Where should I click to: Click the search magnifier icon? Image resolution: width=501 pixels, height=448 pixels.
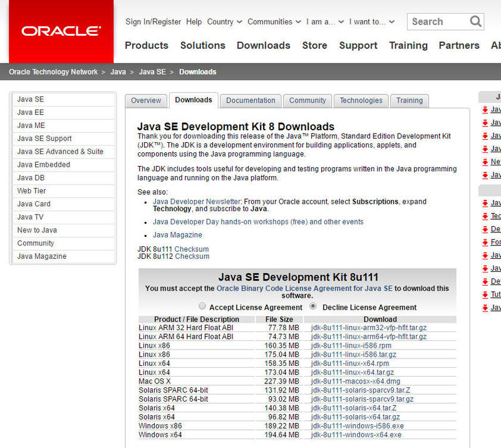coord(475,21)
